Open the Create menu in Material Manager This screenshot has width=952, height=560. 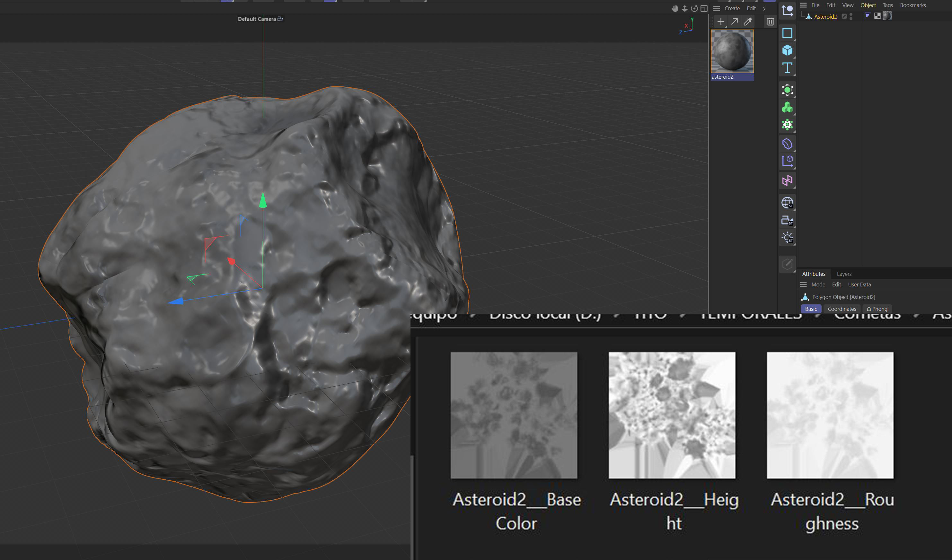pyautogui.click(x=732, y=8)
